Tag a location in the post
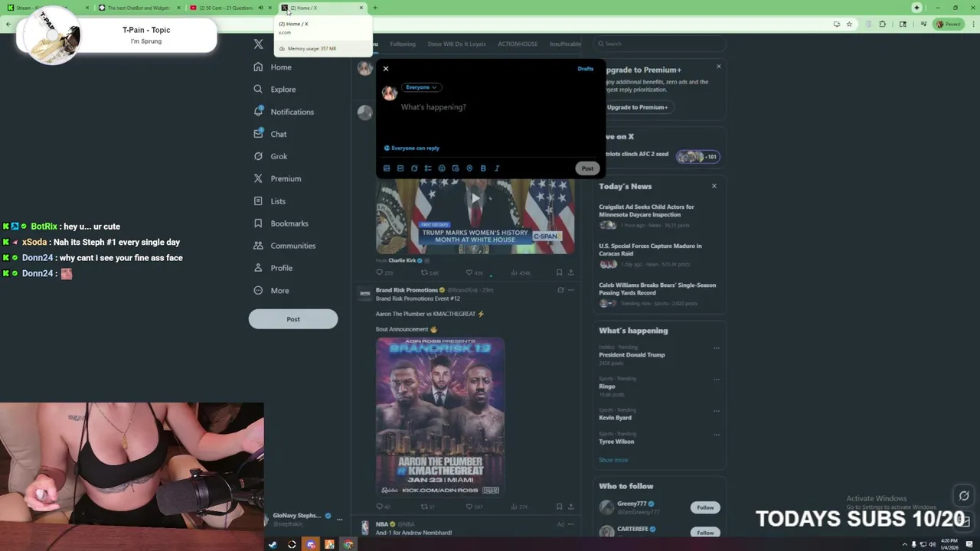 [x=469, y=168]
